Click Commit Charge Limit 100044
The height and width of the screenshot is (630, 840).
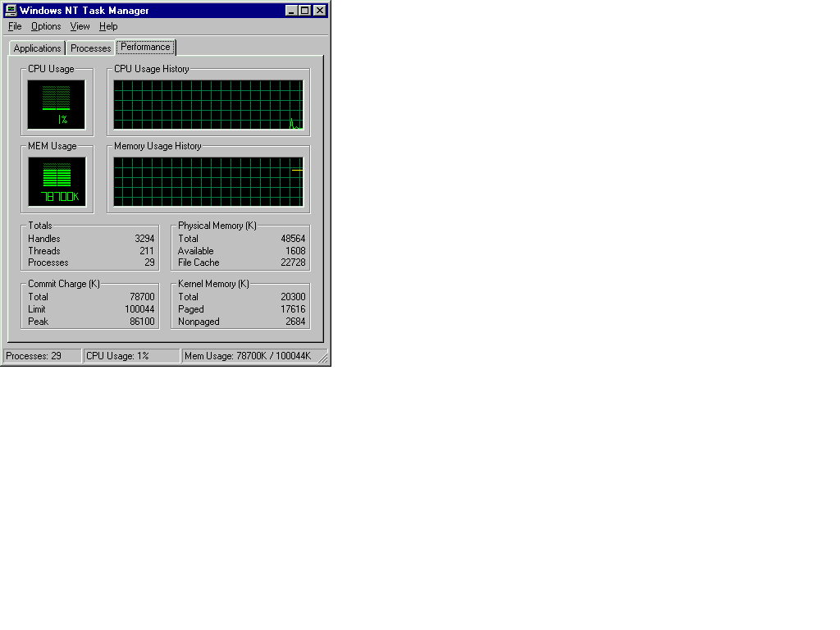[139, 309]
